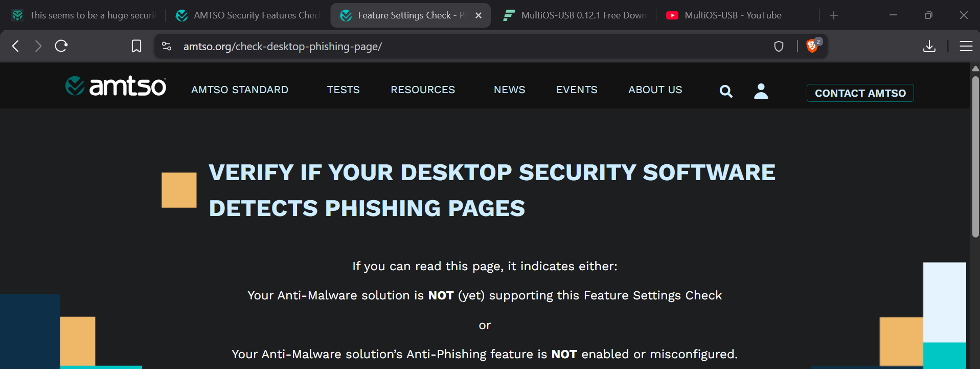Image resolution: width=980 pixels, height=369 pixels.
Task: Click the scrollbar up arrow
Action: coord(975,69)
